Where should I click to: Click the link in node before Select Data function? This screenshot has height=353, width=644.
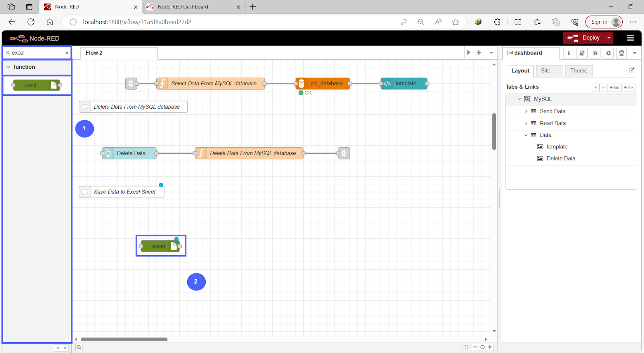(x=131, y=83)
